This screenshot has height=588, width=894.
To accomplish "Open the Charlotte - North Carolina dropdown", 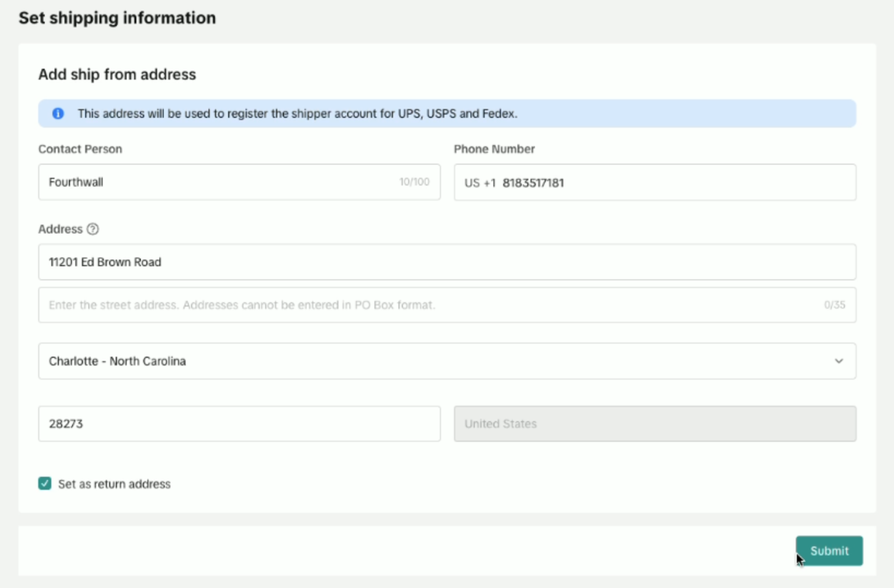I will click(436, 361).
